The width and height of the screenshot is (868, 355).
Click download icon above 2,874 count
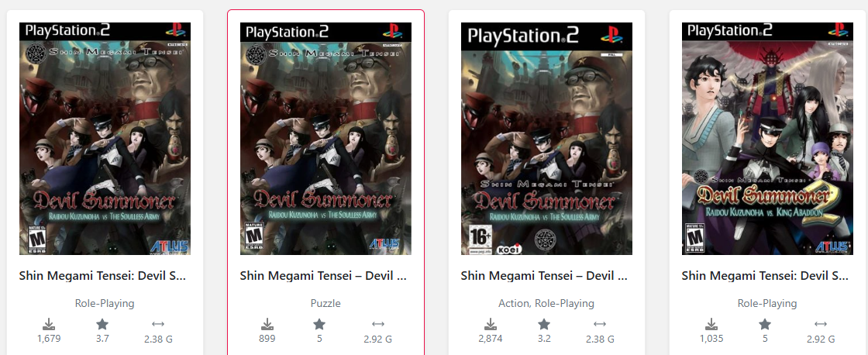point(491,325)
